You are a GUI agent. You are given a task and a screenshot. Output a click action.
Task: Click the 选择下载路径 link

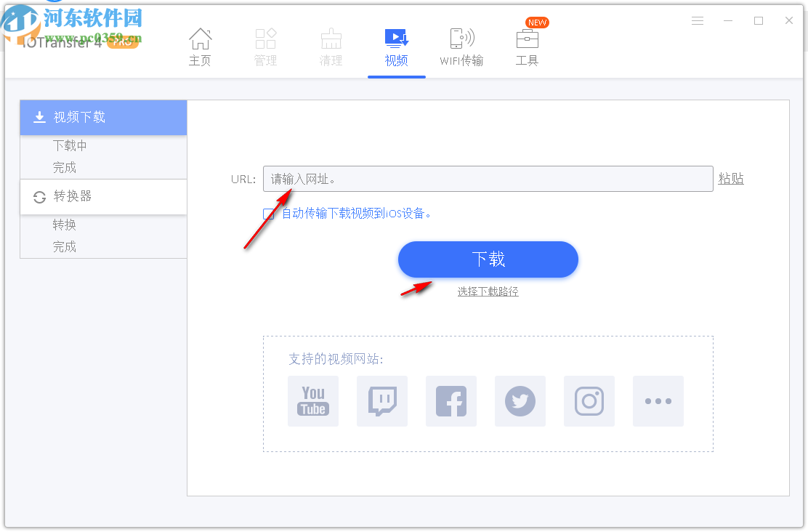coord(488,291)
